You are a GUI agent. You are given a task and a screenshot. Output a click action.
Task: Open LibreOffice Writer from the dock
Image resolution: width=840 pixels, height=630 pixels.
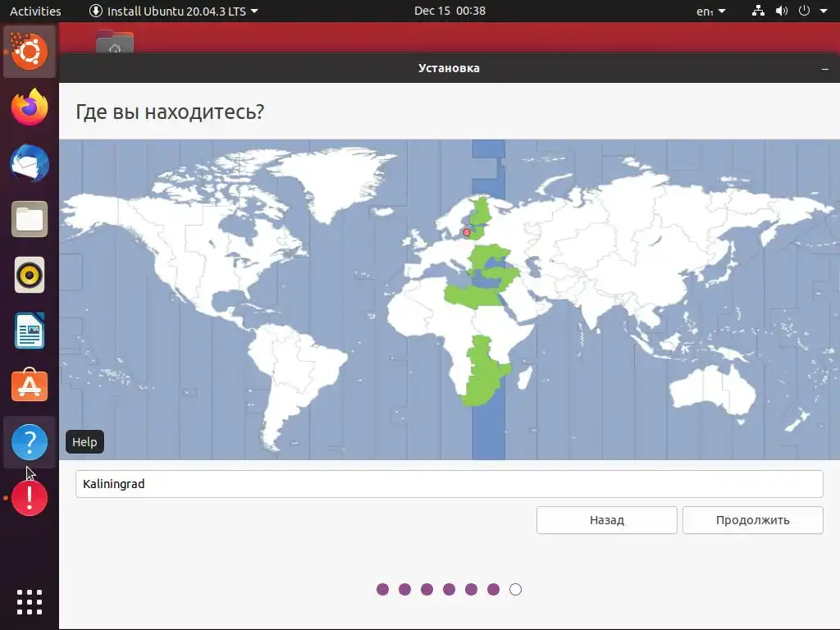point(30,331)
